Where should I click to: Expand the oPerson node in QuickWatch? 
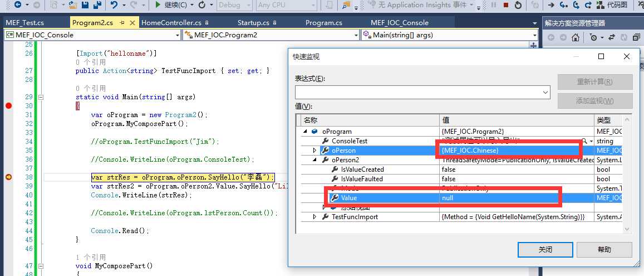[315, 151]
